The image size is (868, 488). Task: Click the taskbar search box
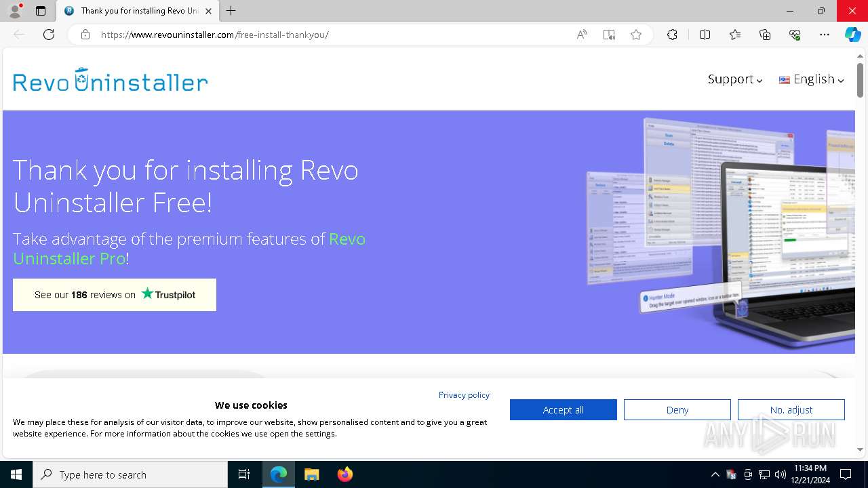[x=130, y=474]
